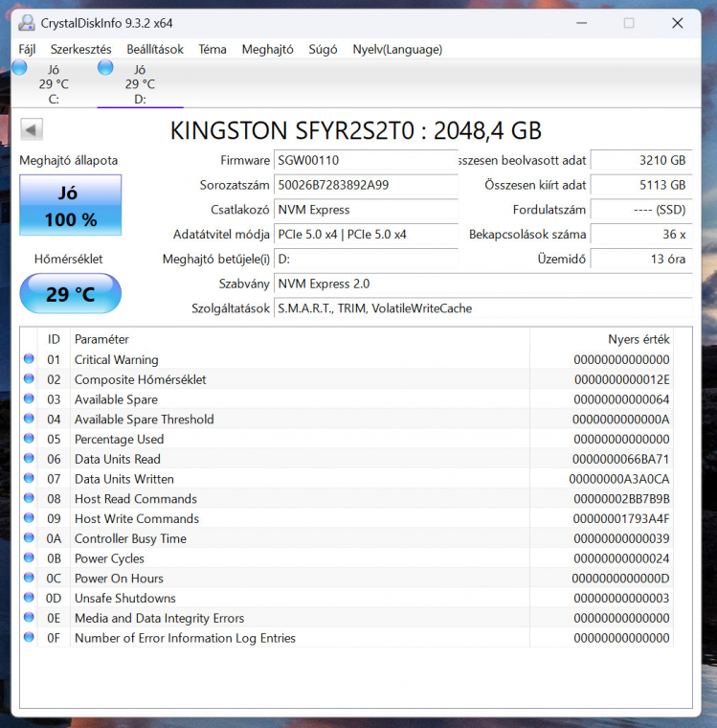Screen dimensions: 717x728
Task: Select the Host Read Commands parameter text
Action: coord(136,499)
